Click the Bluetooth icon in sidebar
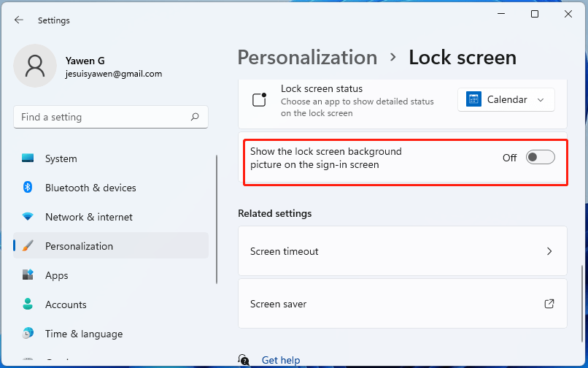 point(28,187)
